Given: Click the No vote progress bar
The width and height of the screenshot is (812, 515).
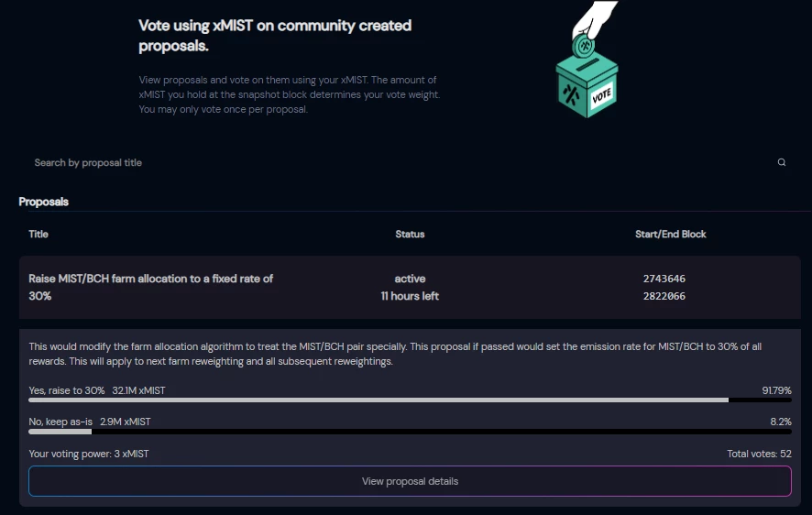Looking at the screenshot, I should 410,431.
